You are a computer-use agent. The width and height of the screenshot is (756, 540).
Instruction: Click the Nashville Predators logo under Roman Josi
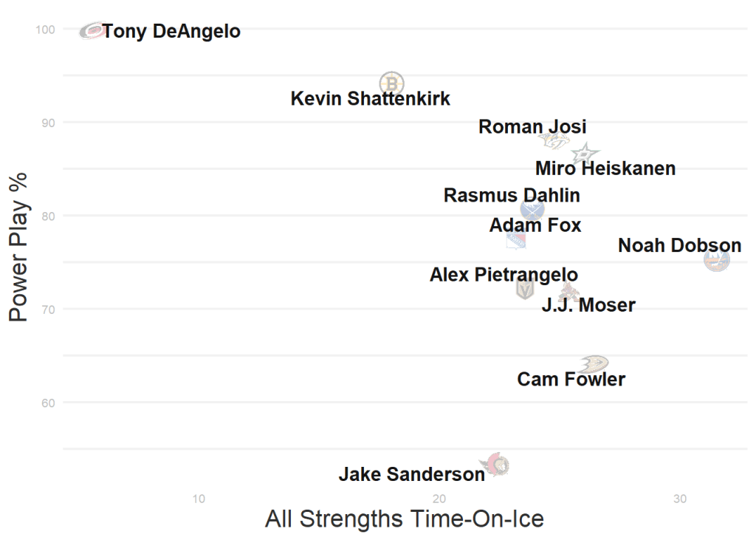[553, 140]
